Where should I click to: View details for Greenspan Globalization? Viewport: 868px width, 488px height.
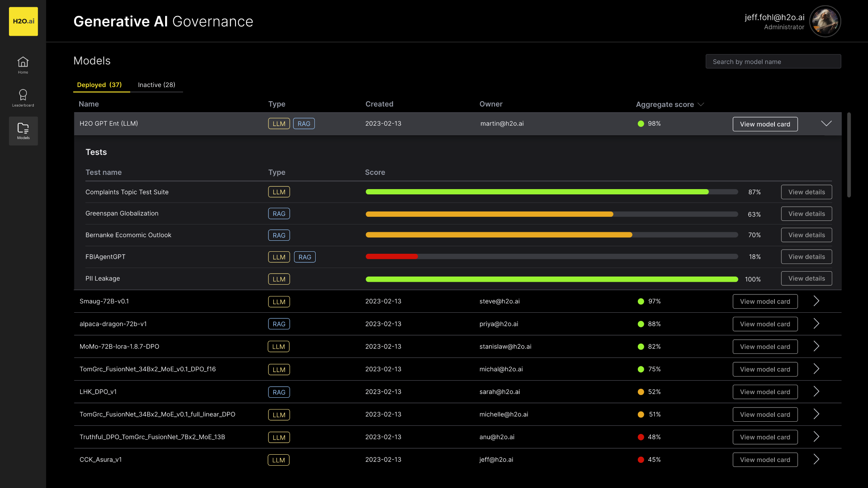click(x=807, y=213)
